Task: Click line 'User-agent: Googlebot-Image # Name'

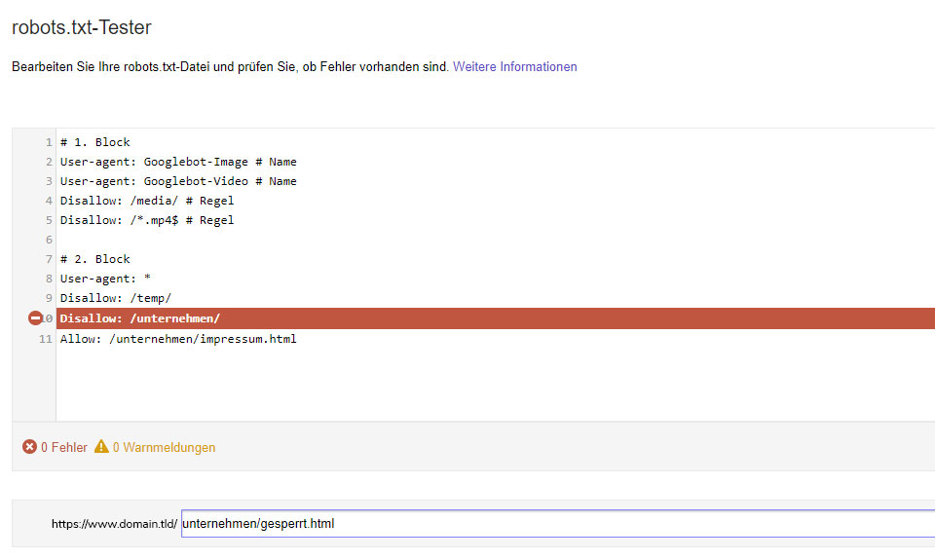Action: tap(178, 162)
